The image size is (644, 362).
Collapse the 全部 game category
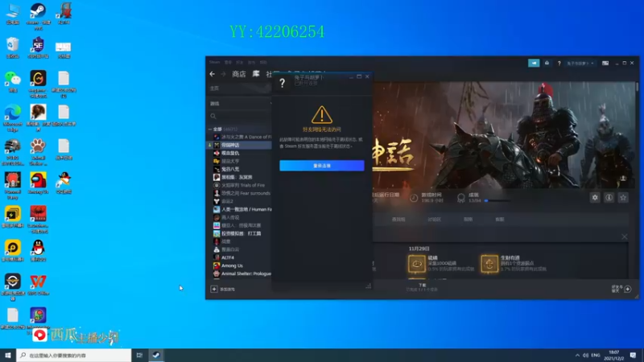coord(210,129)
